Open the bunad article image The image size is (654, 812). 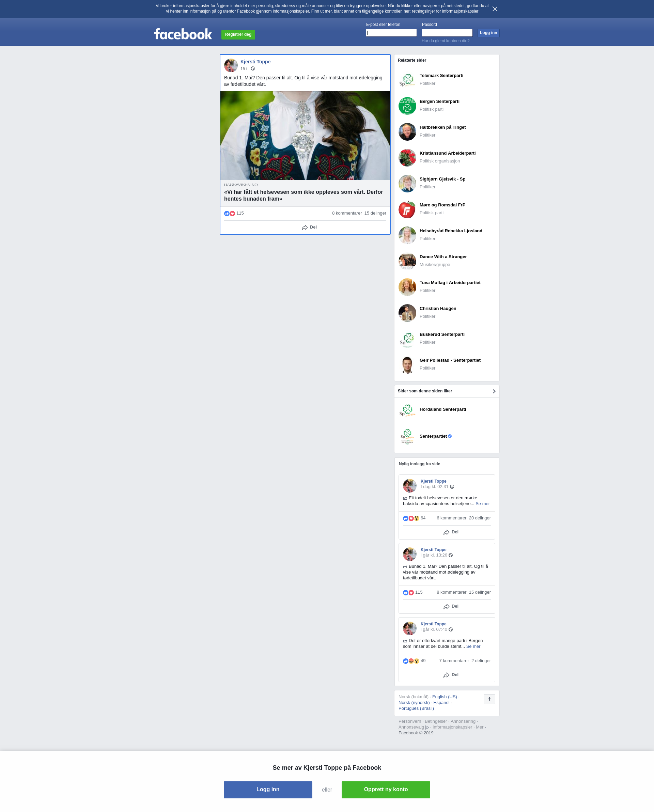click(x=305, y=136)
